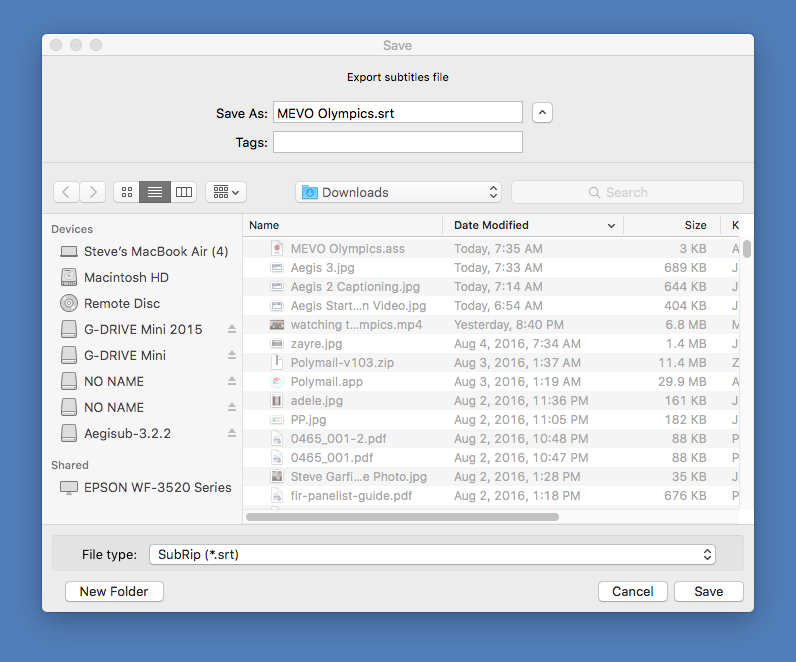Screen dimensions: 796x662
Task: Open the item arrangement dropdown
Action: click(226, 192)
